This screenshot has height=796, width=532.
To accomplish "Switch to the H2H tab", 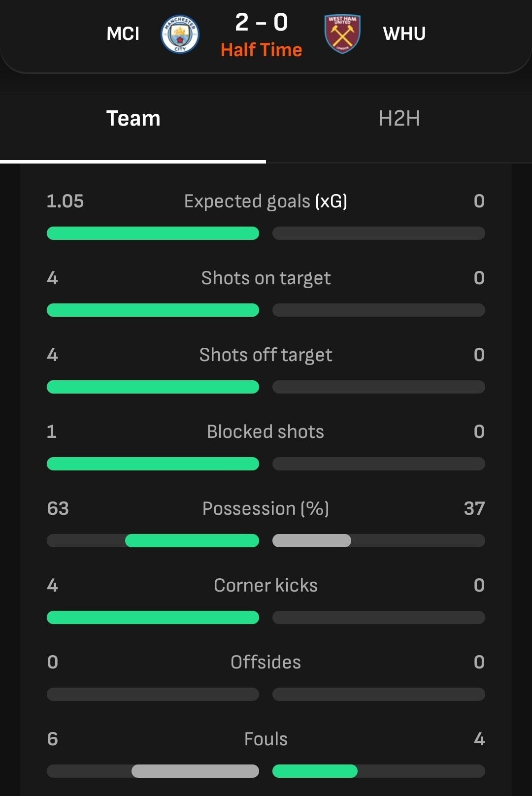I will tap(399, 119).
